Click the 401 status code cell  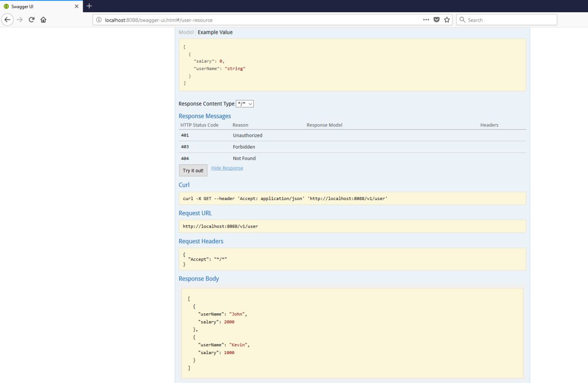pyautogui.click(x=185, y=135)
